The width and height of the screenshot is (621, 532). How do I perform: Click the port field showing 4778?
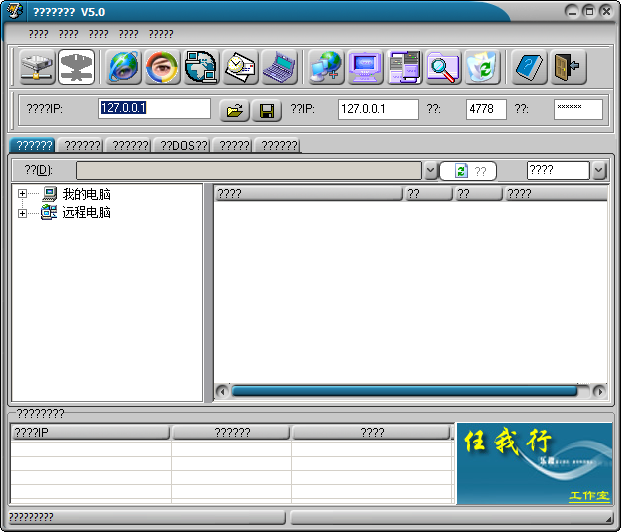(486, 109)
